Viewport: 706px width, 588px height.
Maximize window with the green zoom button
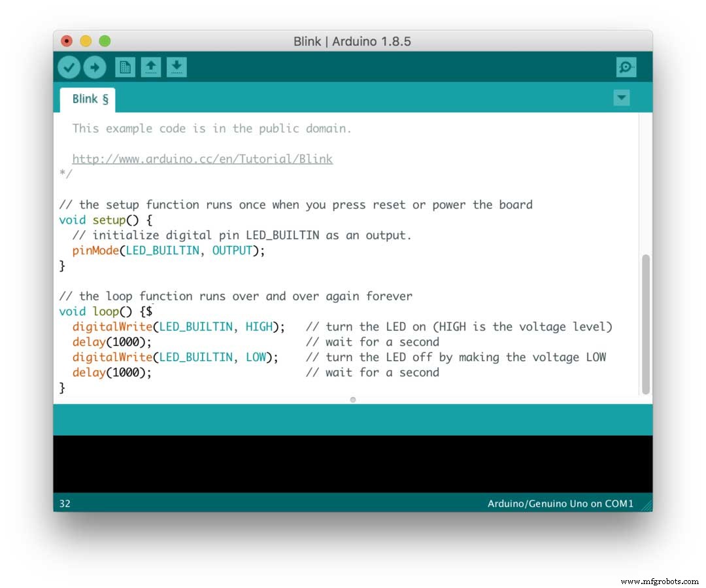(105, 41)
